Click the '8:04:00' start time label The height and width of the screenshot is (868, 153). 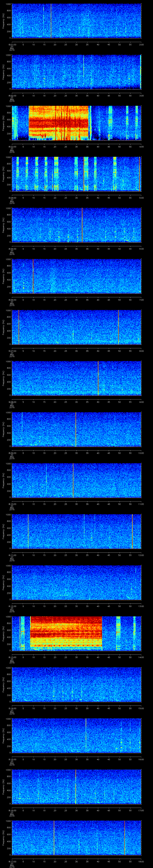pos(12,198)
